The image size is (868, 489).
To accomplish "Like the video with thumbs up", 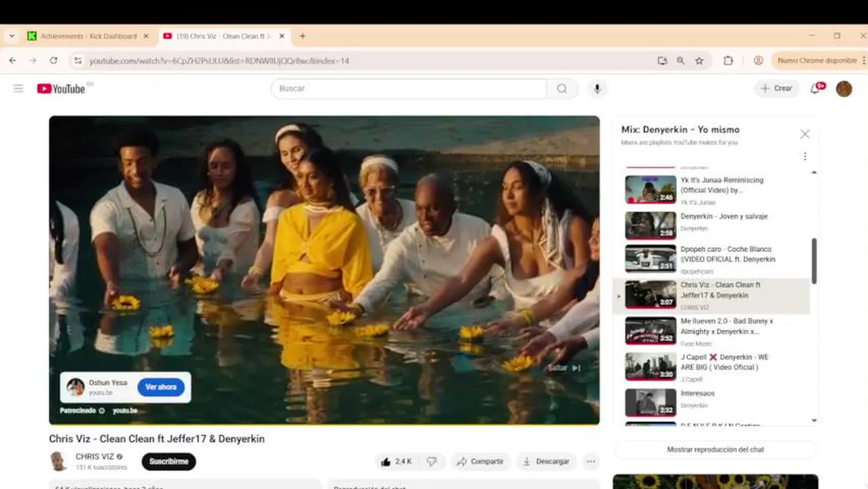I will 396,462.
